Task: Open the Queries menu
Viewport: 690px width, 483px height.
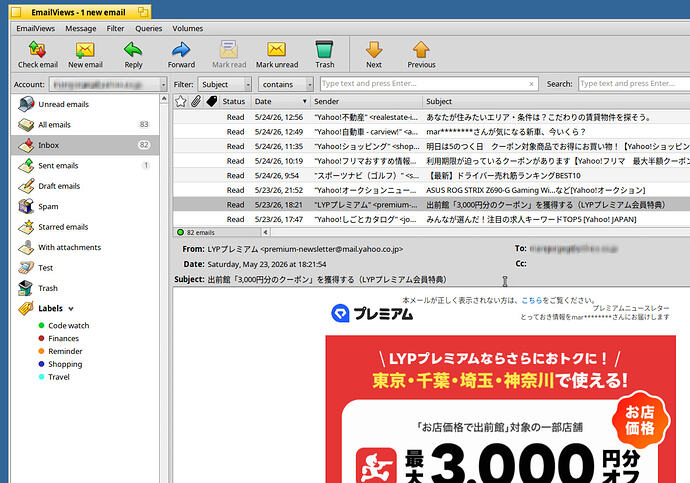Action: [x=149, y=28]
